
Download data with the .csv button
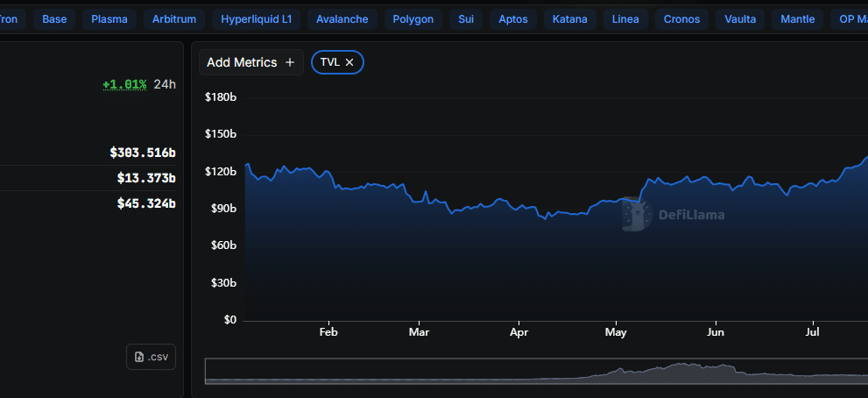151,357
